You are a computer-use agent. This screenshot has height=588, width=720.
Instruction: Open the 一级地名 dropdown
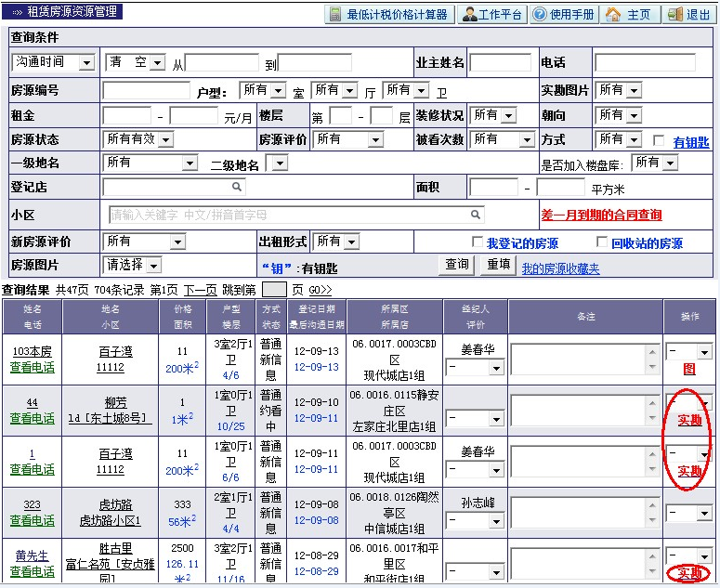click(x=151, y=163)
